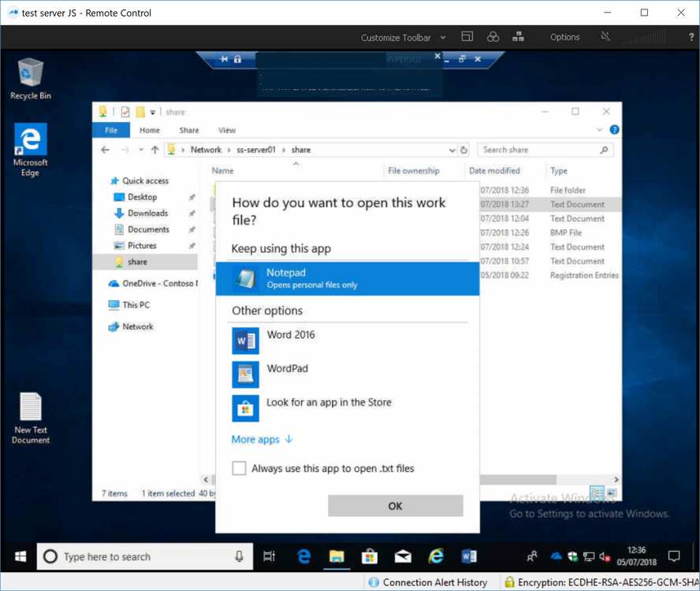Switch to details view toggle in Explorer
This screenshot has width=700, height=591.
[597, 492]
